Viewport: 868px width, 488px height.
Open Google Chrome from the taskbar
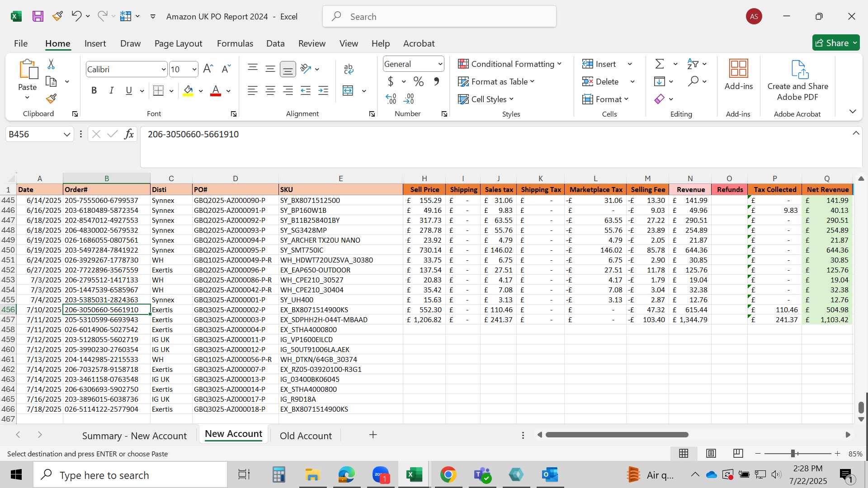448,475
